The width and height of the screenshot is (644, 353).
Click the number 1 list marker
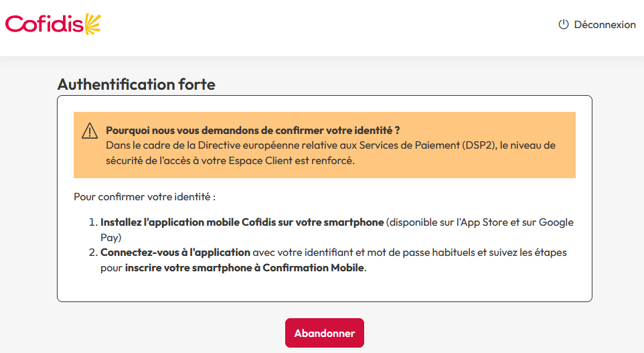coord(93,222)
